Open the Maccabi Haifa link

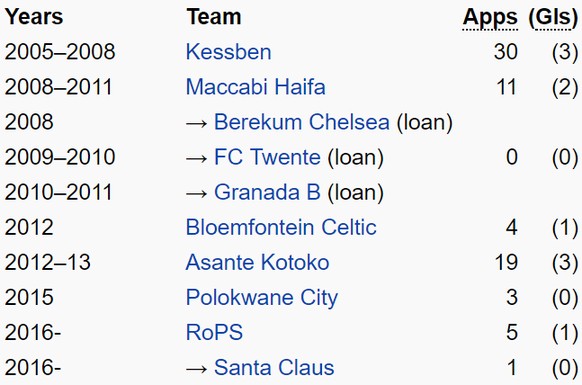[x=255, y=87]
